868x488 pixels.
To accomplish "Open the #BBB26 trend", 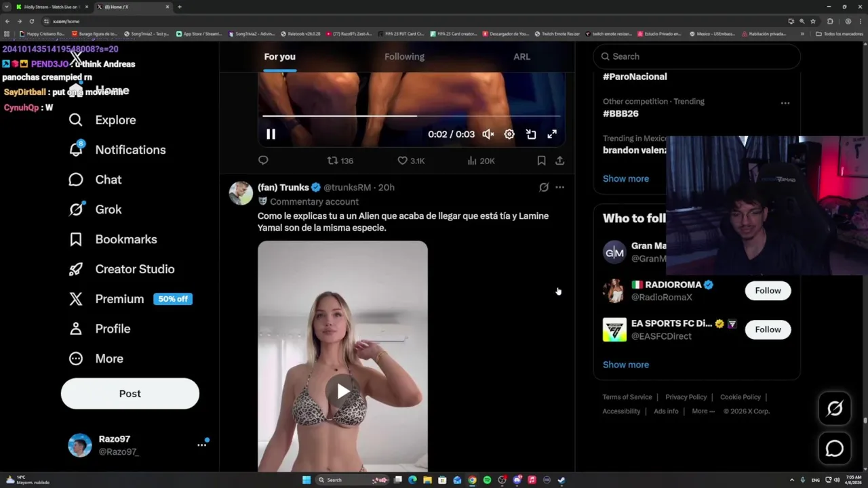I will [x=620, y=113].
